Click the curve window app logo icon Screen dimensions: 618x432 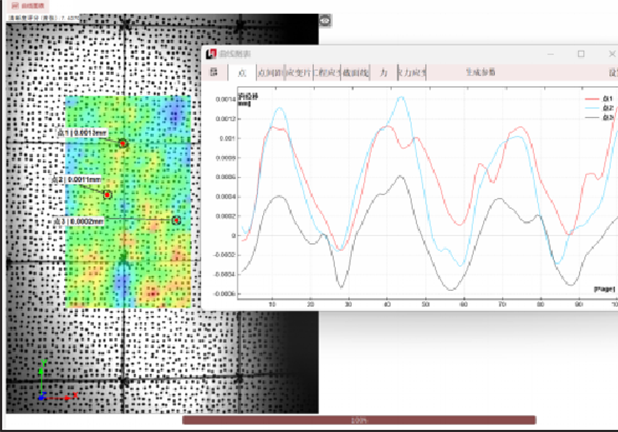coord(211,54)
